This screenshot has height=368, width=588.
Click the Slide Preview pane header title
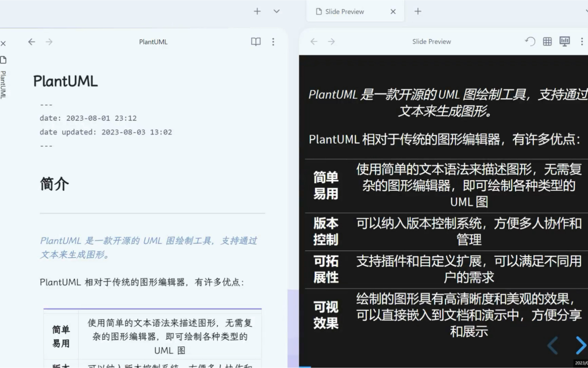(432, 41)
